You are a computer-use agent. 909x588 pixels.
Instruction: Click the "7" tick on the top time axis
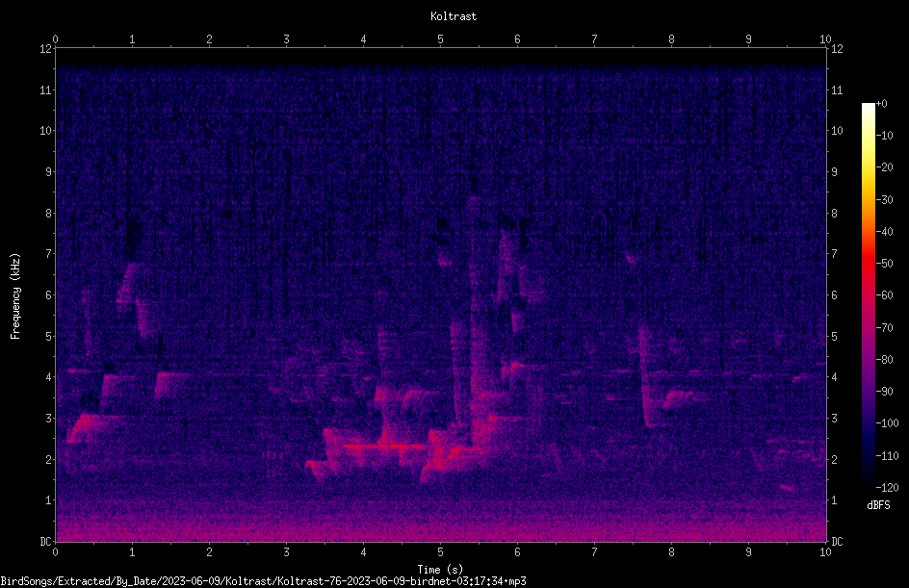coord(594,39)
